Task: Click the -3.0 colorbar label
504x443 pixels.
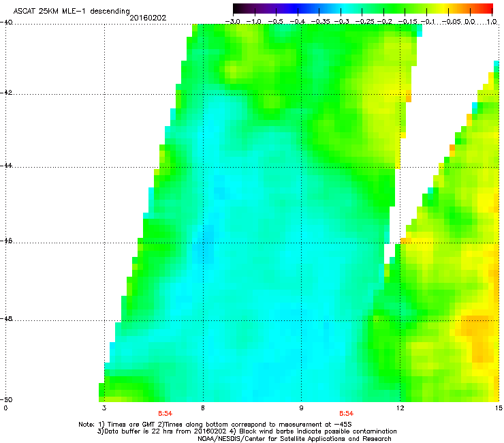Action: click(x=232, y=22)
